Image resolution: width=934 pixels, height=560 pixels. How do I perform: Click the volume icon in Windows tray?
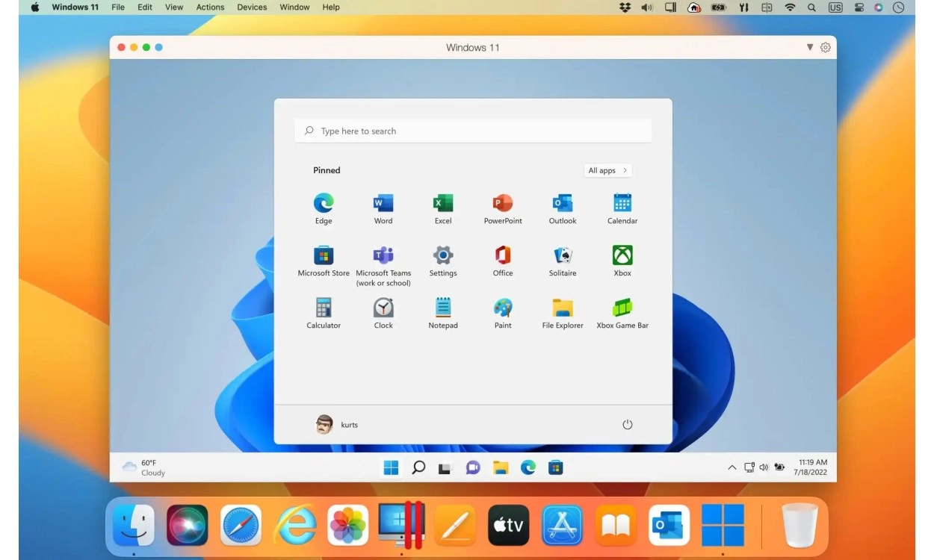coord(764,467)
